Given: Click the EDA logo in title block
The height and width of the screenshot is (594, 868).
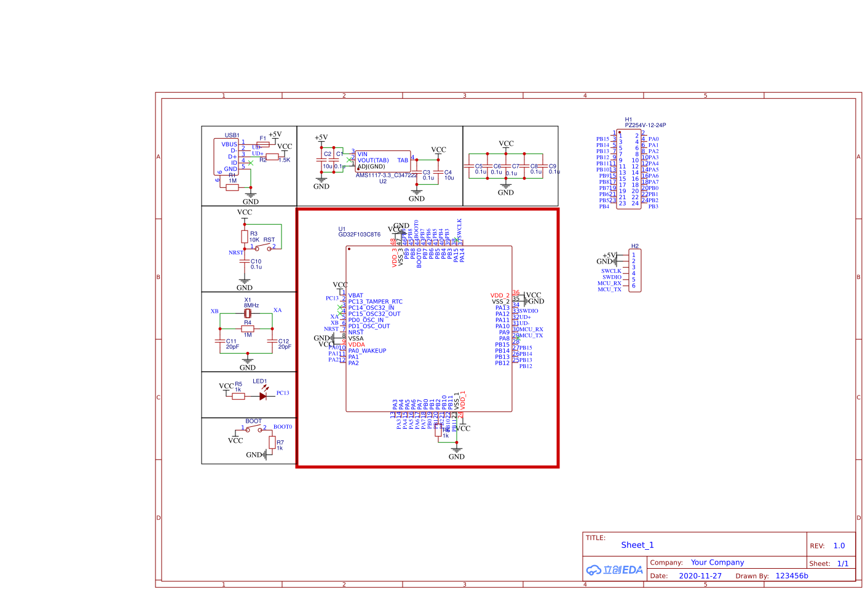Looking at the screenshot, I should (614, 570).
